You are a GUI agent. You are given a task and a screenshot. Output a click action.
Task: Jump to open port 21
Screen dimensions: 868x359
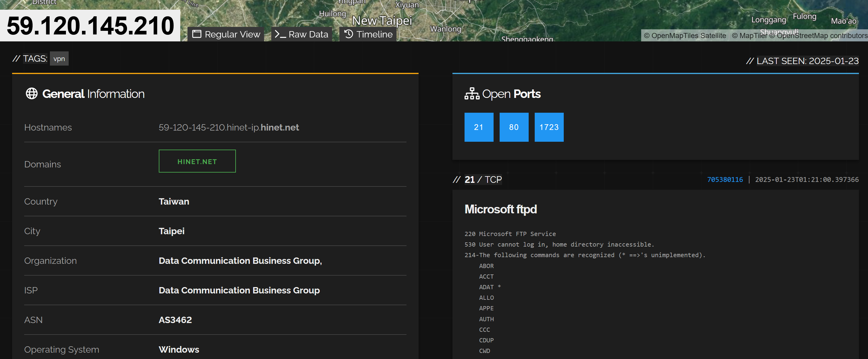click(479, 127)
